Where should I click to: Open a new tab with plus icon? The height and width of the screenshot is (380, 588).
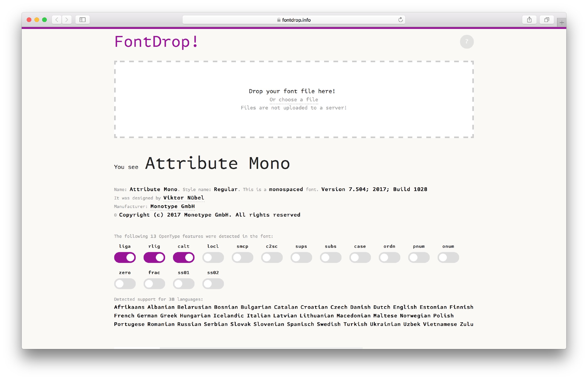point(562,23)
